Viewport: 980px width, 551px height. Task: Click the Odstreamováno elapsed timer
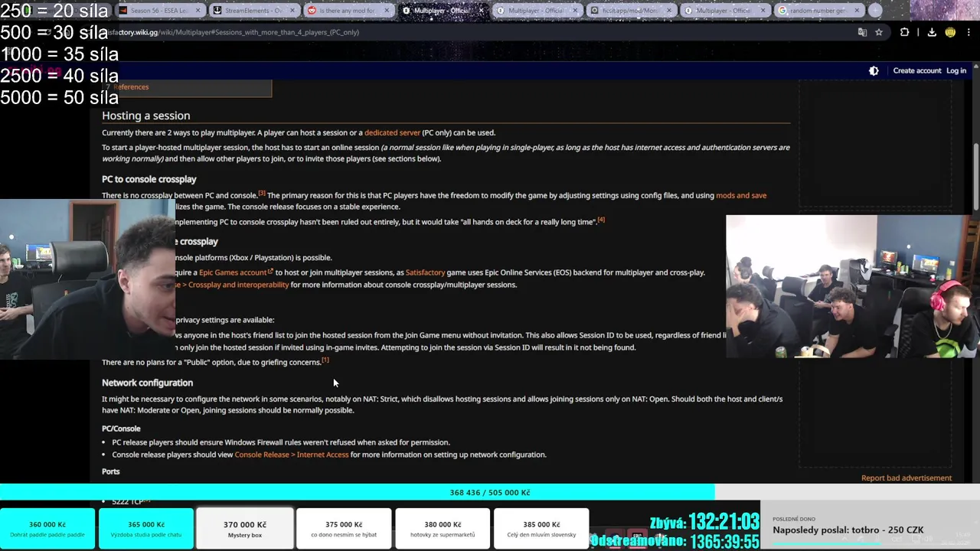[675, 541]
